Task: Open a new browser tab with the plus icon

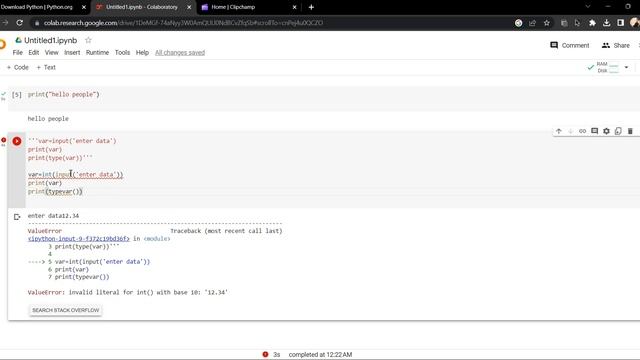Action: [x=311, y=7]
